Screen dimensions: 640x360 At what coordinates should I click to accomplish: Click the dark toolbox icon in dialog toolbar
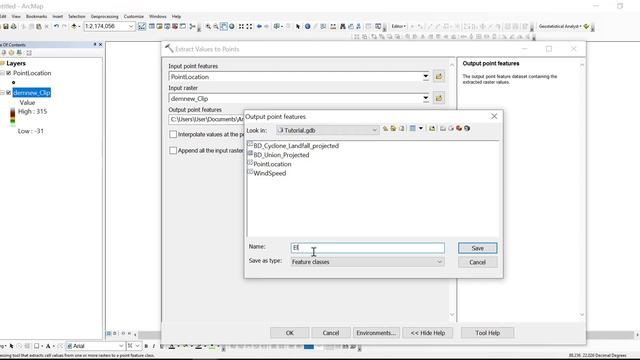(467, 129)
